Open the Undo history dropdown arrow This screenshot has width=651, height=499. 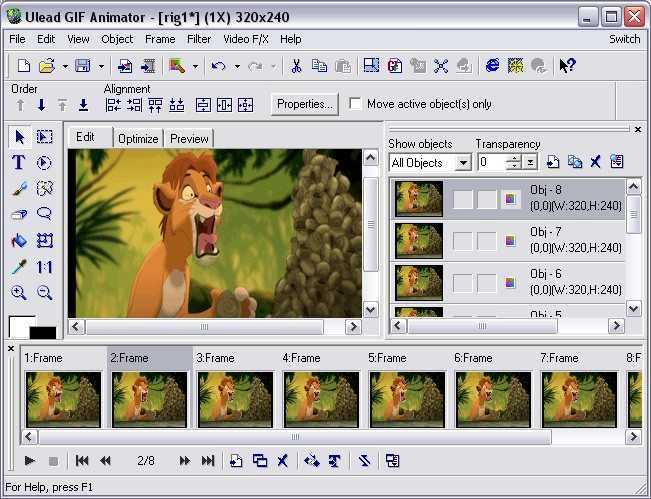click(x=237, y=66)
